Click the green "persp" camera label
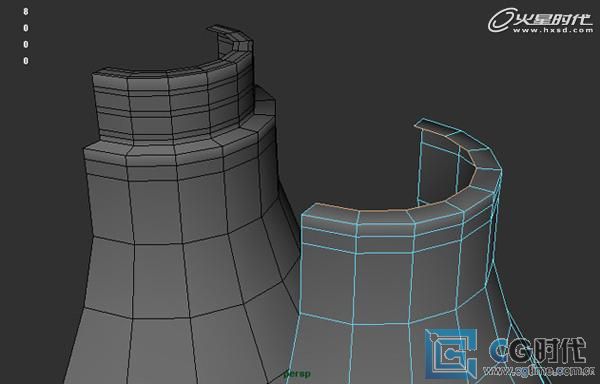The image size is (600, 384). click(x=297, y=374)
